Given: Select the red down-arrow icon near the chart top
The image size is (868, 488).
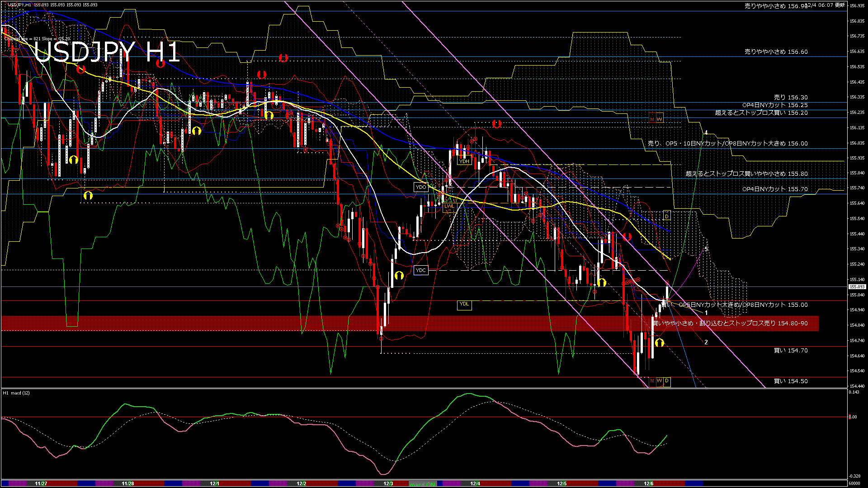Looking at the screenshot, I should tap(284, 58).
